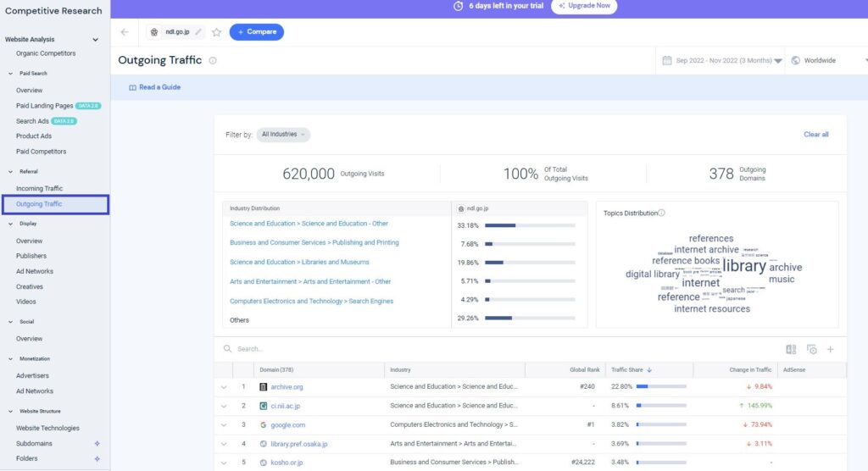868x471 pixels.
Task: Select Outgoing Traffic in sidebar
Action: 39,204
